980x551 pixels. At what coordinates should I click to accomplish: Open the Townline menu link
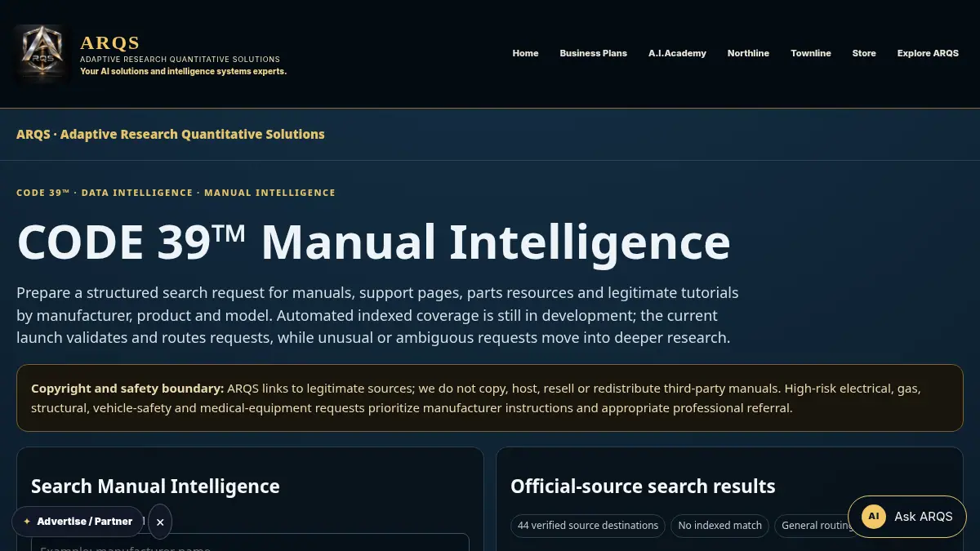810,53
